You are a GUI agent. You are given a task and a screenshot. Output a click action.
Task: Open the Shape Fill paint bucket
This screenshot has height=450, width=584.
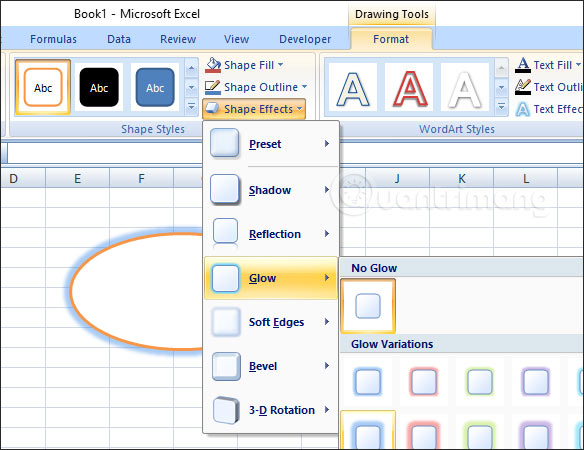(x=213, y=65)
